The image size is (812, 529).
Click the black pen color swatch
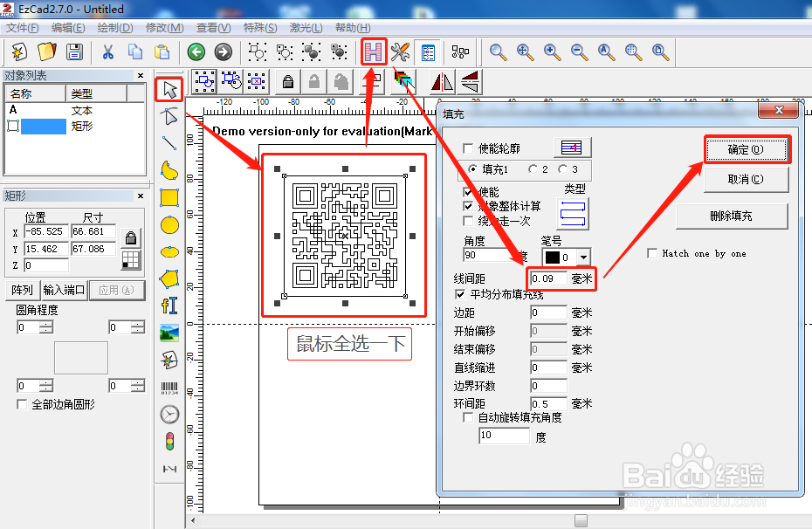(552, 258)
